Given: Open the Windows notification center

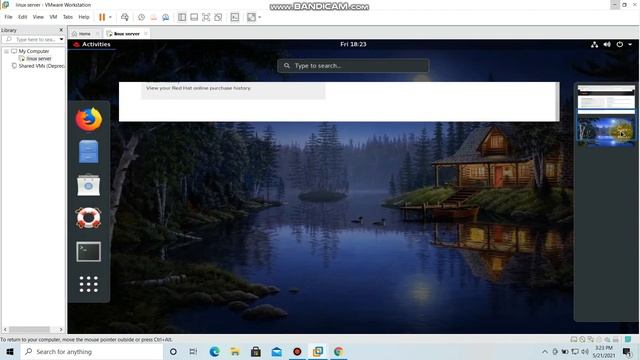Looking at the screenshot, I should pos(628,351).
